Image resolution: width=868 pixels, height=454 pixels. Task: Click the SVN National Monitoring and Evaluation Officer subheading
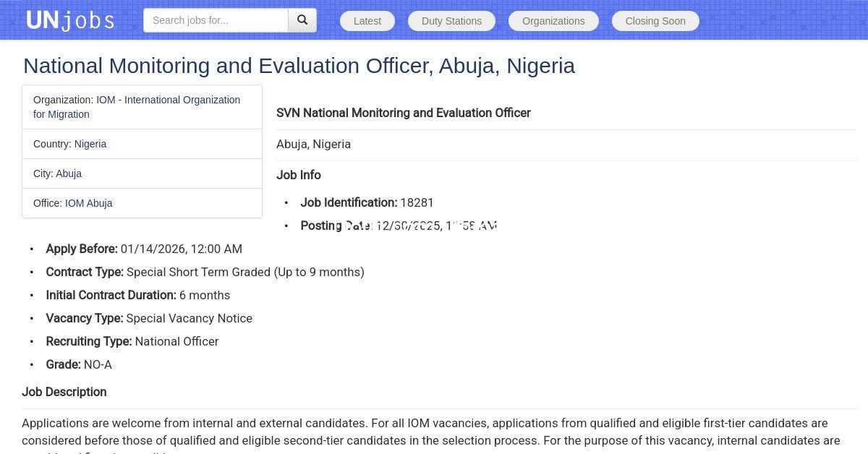pyautogui.click(x=403, y=113)
